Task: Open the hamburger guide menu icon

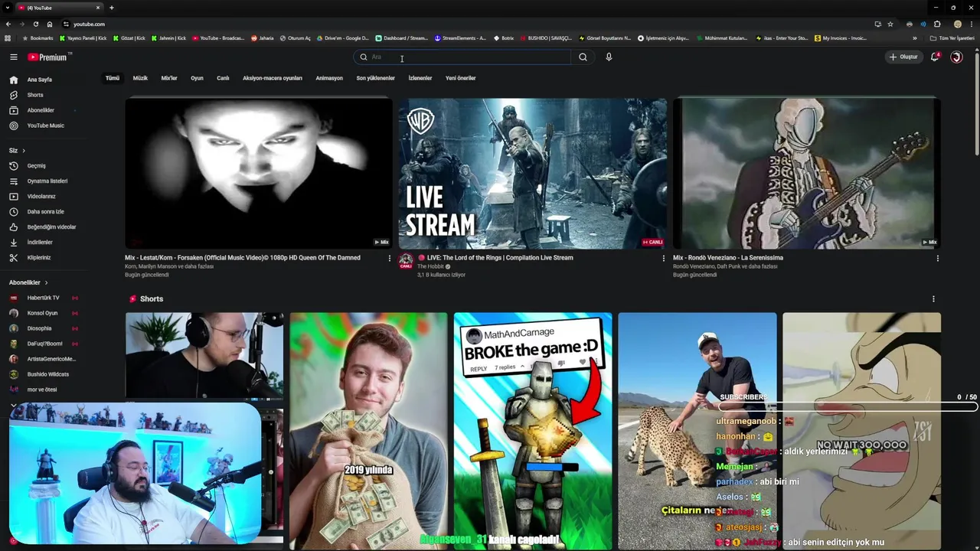Action: [13, 57]
